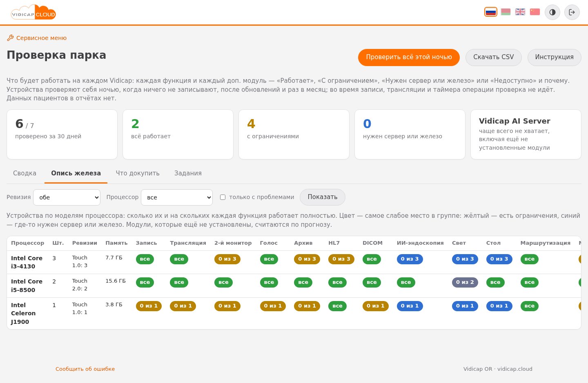Image resolution: width=588 pixels, height=383 pixels.
Task: Click Celeron J1900 HL7 все badge
Action: 338,306
